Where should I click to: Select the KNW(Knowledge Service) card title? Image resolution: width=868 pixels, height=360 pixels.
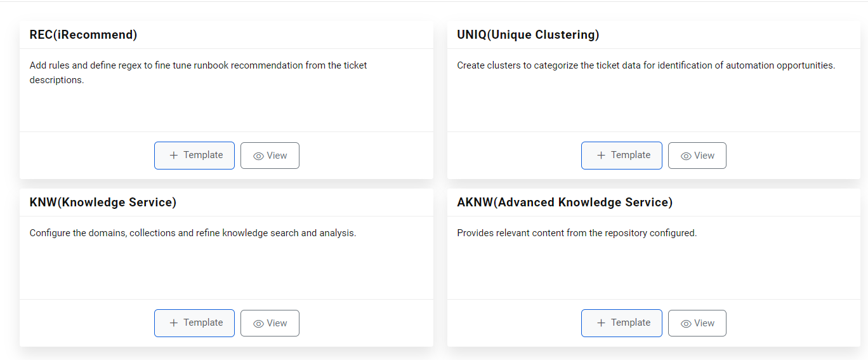point(103,203)
